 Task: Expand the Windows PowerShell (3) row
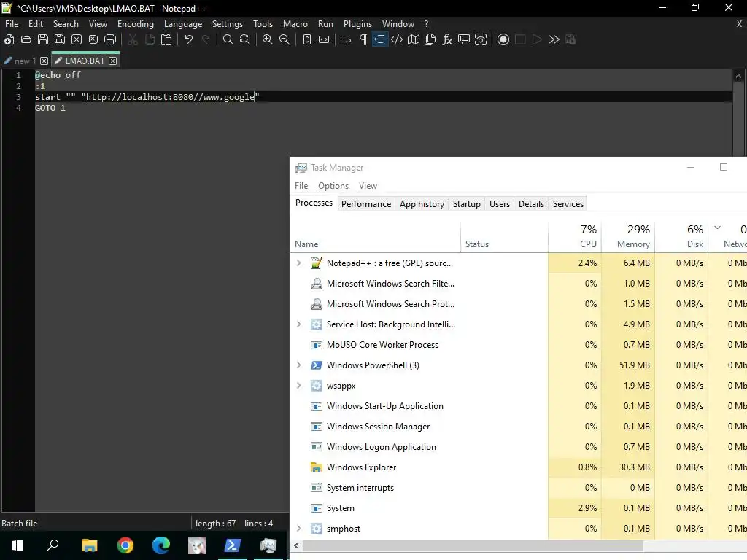(298, 365)
